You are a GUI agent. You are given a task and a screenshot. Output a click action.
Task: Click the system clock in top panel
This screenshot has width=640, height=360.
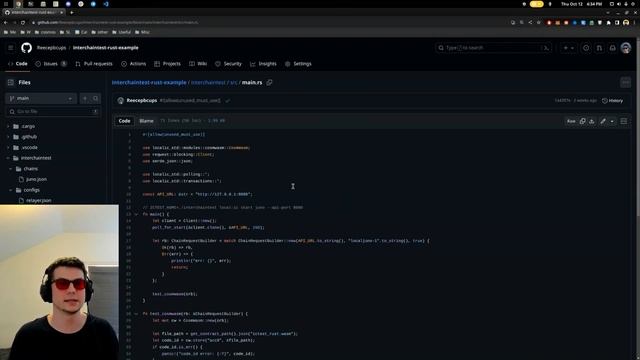point(582,4)
